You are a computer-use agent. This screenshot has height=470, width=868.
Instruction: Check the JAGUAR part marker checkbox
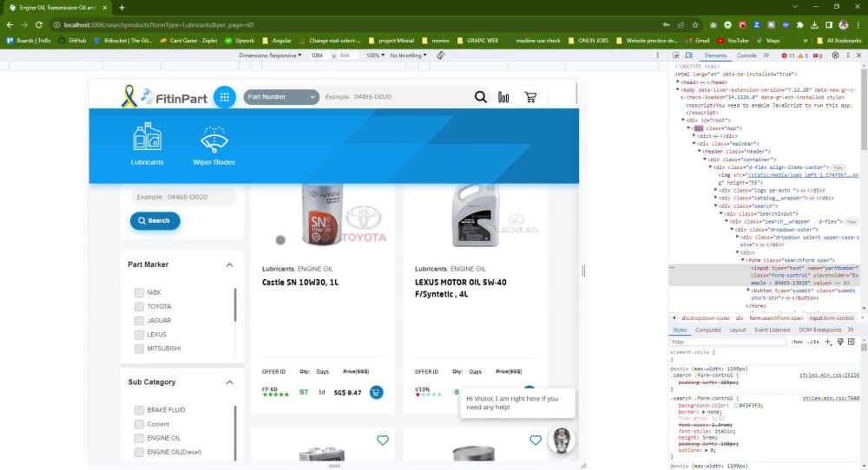[139, 321]
